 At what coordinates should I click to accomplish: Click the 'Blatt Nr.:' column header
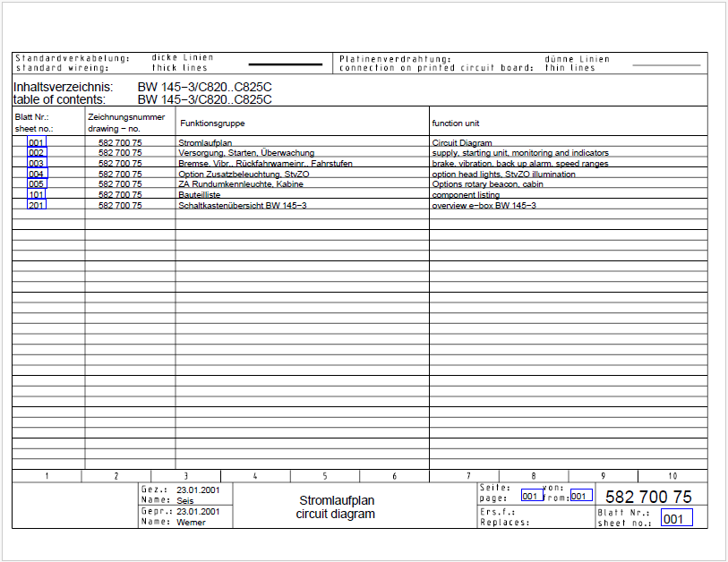click(31, 117)
